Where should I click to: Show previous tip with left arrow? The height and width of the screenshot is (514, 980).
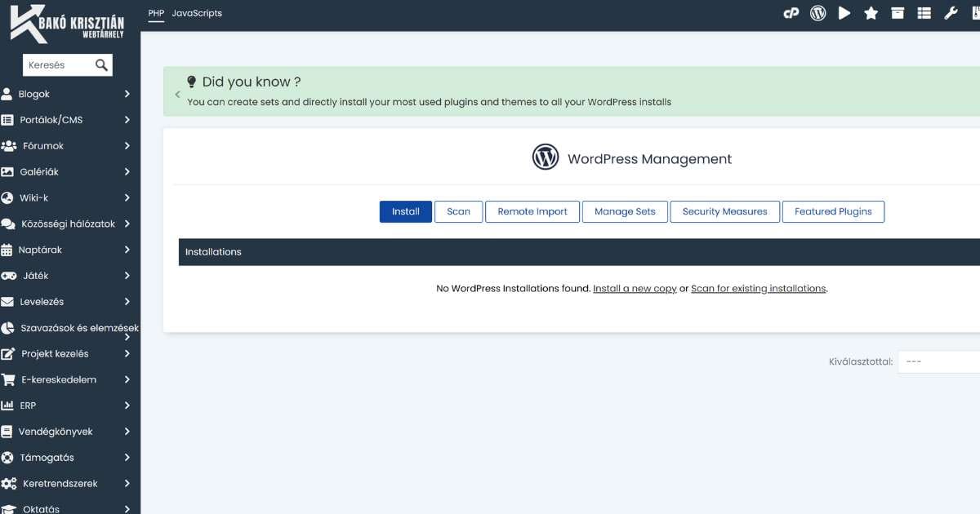(x=178, y=95)
